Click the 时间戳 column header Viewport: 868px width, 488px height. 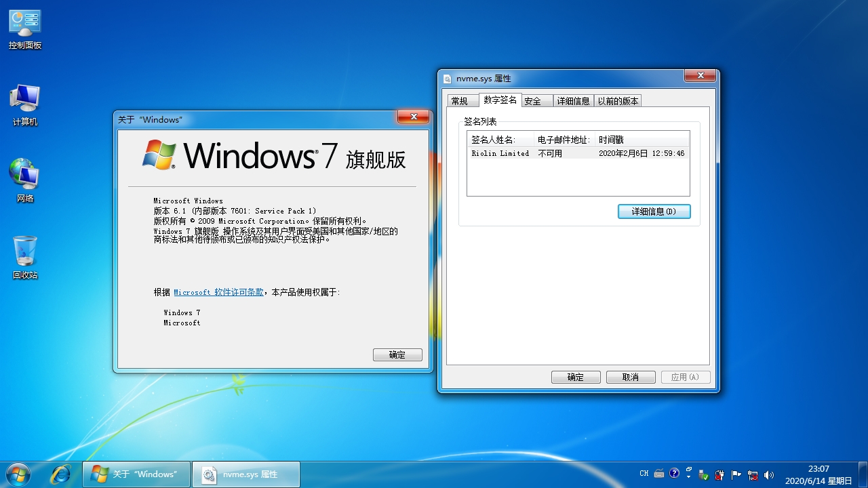tap(642, 140)
